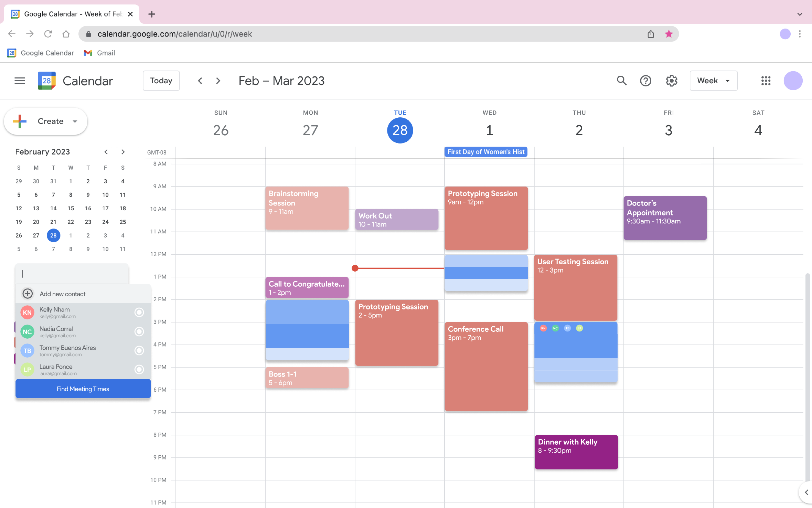Click the Today button
Screen dimensions: 812x508
pyautogui.click(x=161, y=81)
